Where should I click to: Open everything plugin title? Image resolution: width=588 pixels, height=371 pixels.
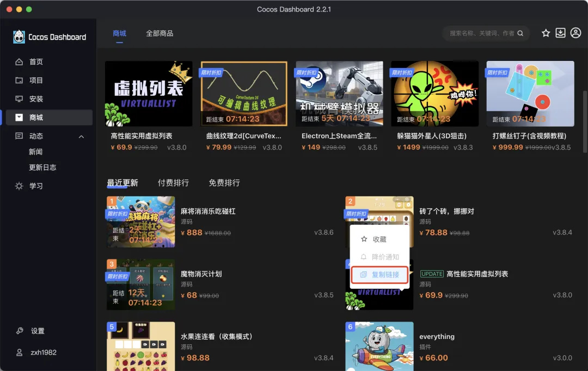pyautogui.click(x=437, y=337)
